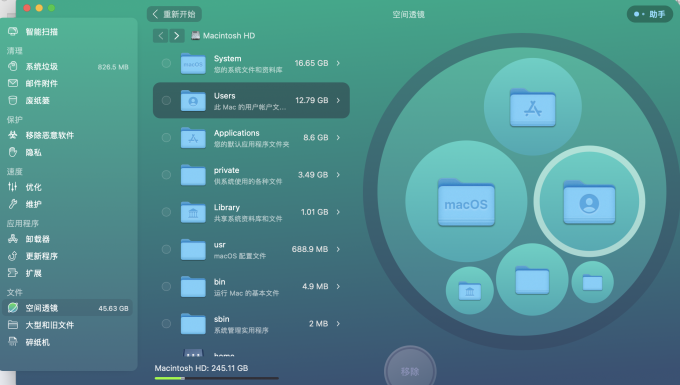This screenshot has width=680, height=385.
Task: Select System Junk (系统垃圾) icon
Action: coord(13,66)
